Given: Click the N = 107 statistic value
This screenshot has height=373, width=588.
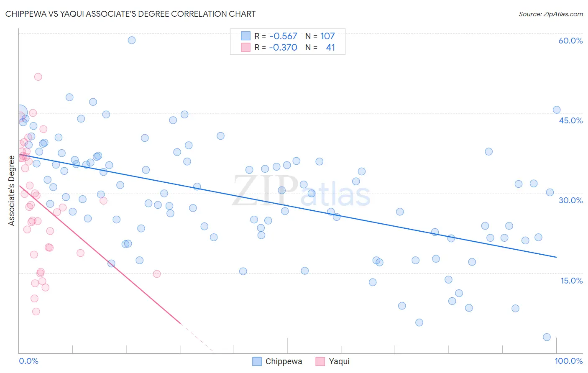Looking at the screenshot, I should 320,36.
